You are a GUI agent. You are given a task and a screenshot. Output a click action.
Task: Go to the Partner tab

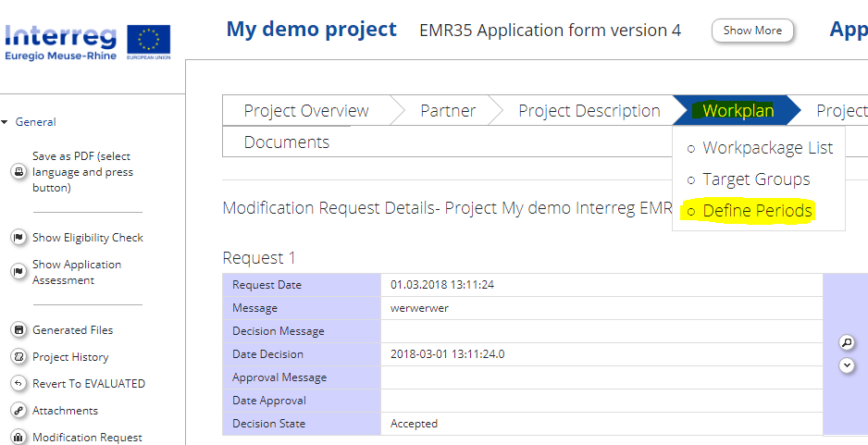448,111
